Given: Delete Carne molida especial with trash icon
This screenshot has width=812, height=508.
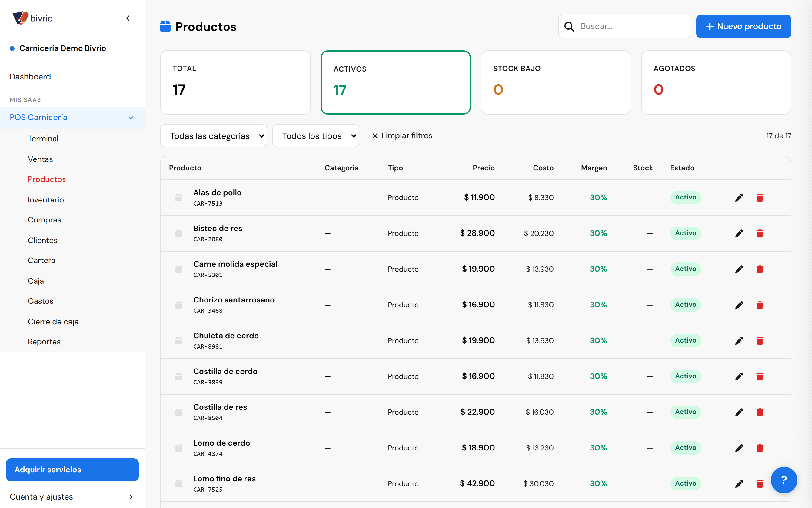Looking at the screenshot, I should pos(760,269).
